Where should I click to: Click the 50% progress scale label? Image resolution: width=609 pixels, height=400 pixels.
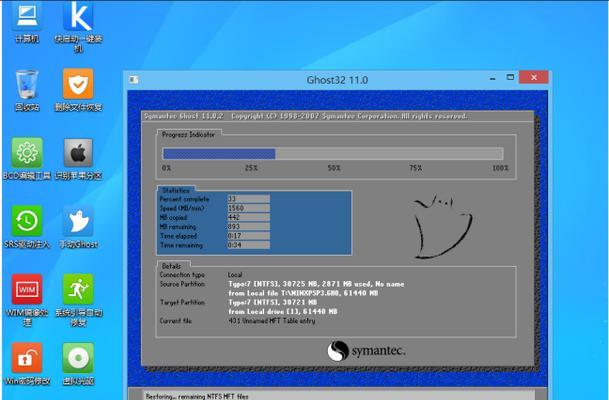tap(334, 168)
